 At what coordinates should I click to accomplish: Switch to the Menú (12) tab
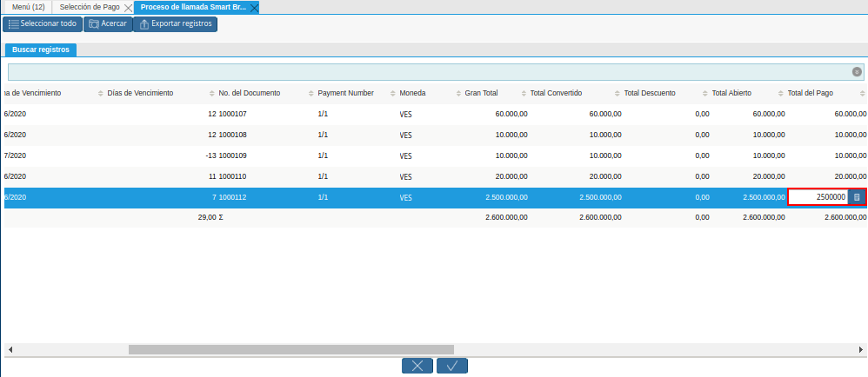point(28,7)
